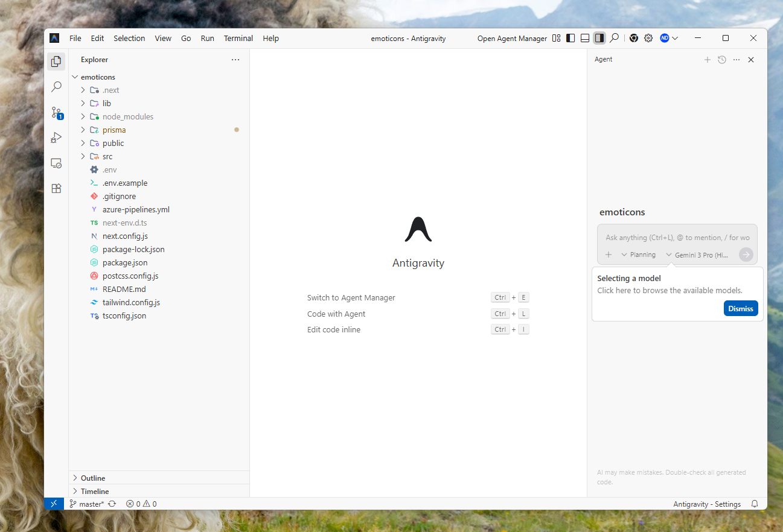Viewport: 783px width, 532px height.
Task: Toggle the primary side bar visibility
Action: coord(570,38)
